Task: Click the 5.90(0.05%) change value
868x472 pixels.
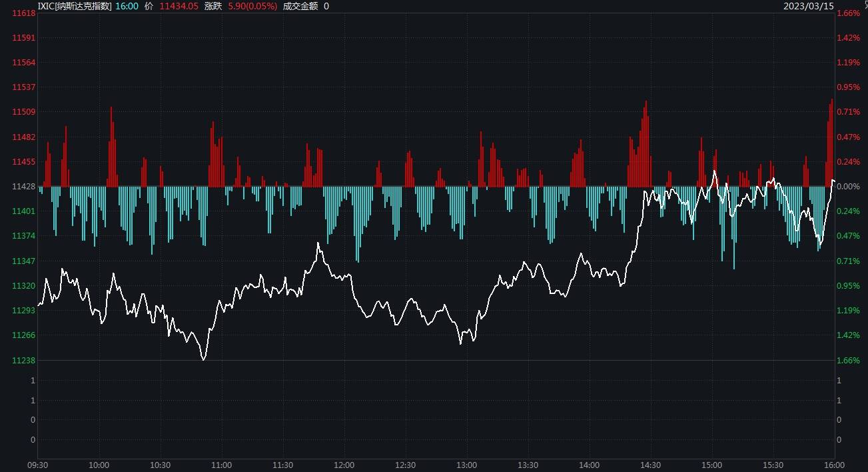Action: tap(252, 6)
